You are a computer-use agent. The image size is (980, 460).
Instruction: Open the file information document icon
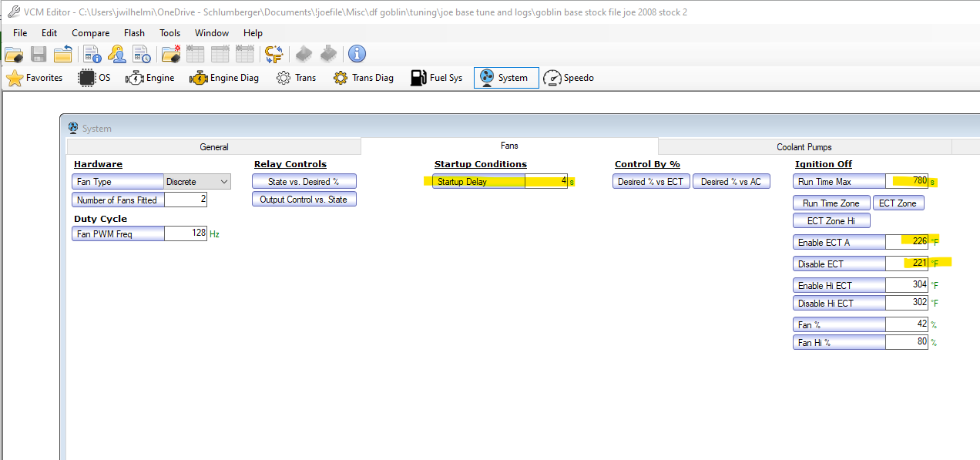pyautogui.click(x=92, y=54)
